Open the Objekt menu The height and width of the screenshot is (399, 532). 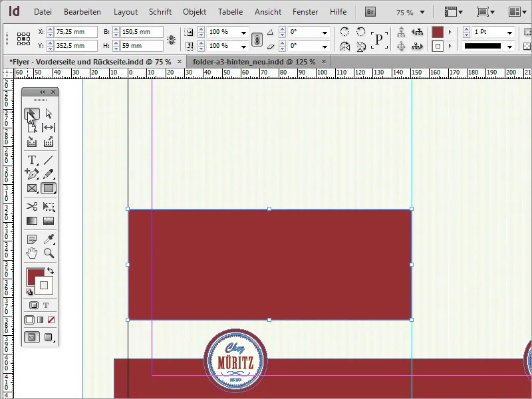(194, 12)
